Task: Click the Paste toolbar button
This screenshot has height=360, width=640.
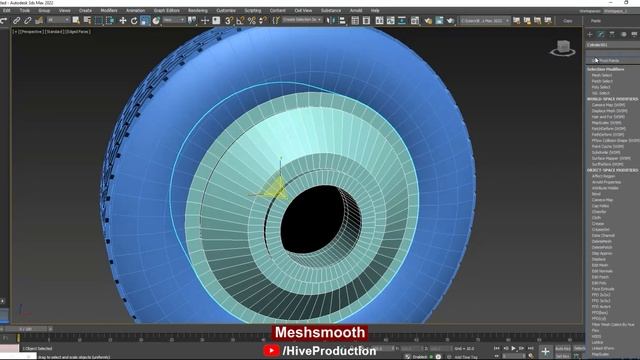Action: point(596,21)
